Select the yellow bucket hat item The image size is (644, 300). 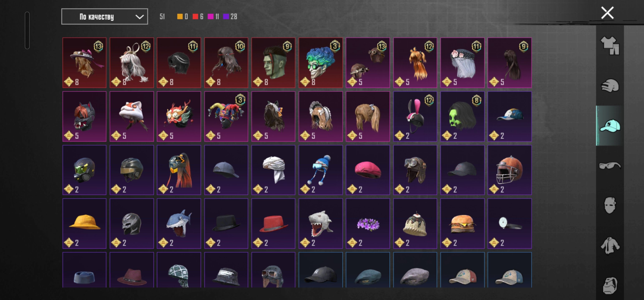point(84,224)
